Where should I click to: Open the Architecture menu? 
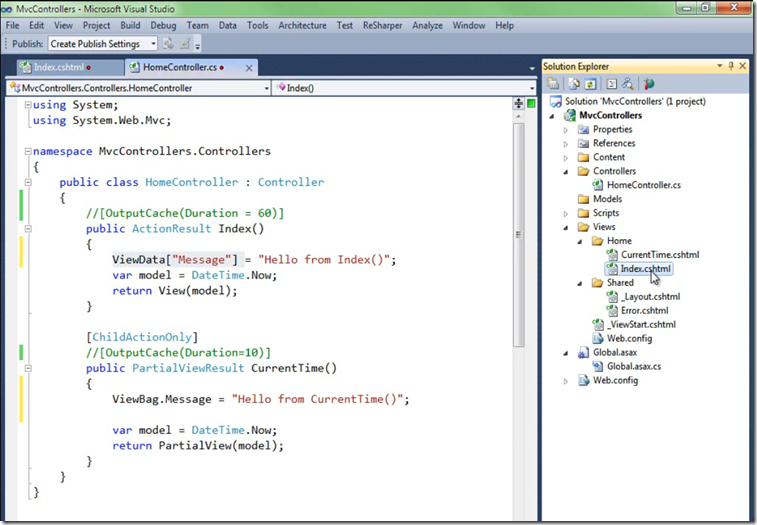[302, 26]
